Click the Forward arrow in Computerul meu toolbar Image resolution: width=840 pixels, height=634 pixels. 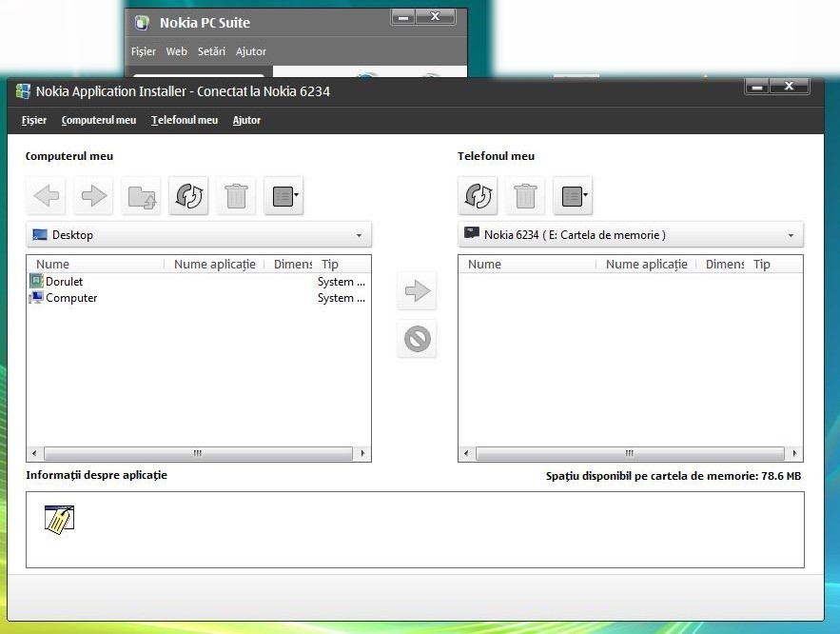point(94,195)
